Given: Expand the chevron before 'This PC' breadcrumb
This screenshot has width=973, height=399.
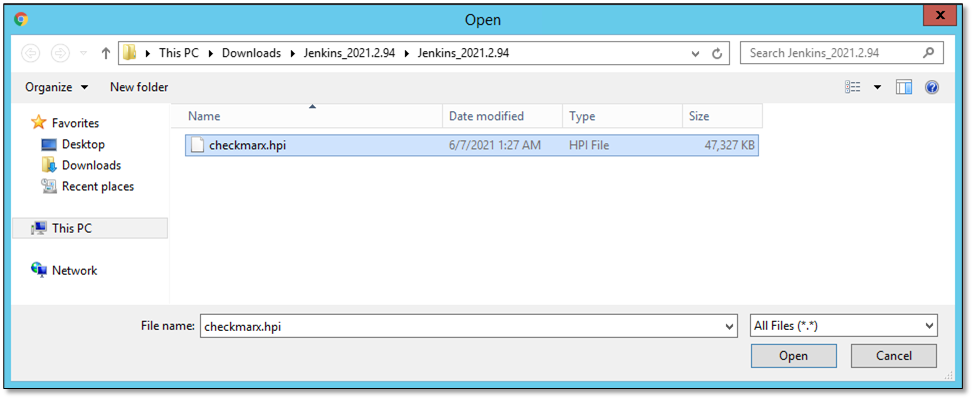Looking at the screenshot, I should (148, 53).
